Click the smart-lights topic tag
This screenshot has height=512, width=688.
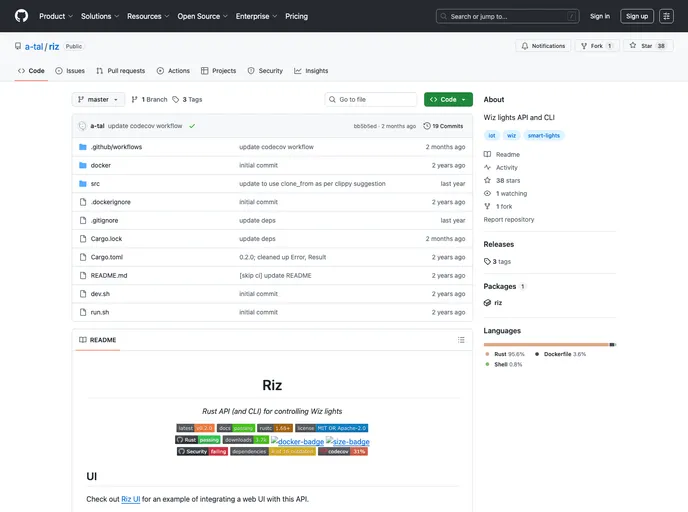(x=544, y=136)
